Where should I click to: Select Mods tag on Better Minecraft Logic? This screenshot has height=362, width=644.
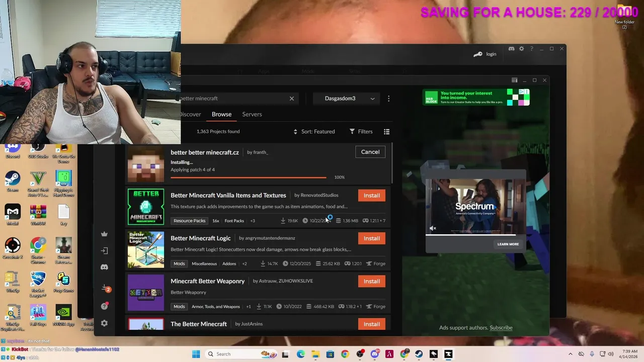tap(179, 263)
